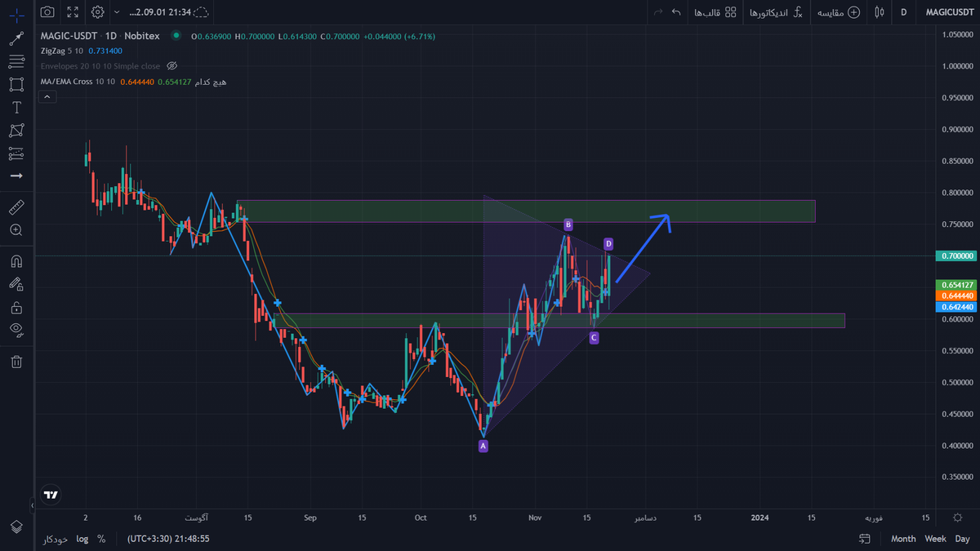980x551 pixels.
Task: Enter fullscreen mode from top toolbar
Action: pyautogui.click(x=73, y=12)
